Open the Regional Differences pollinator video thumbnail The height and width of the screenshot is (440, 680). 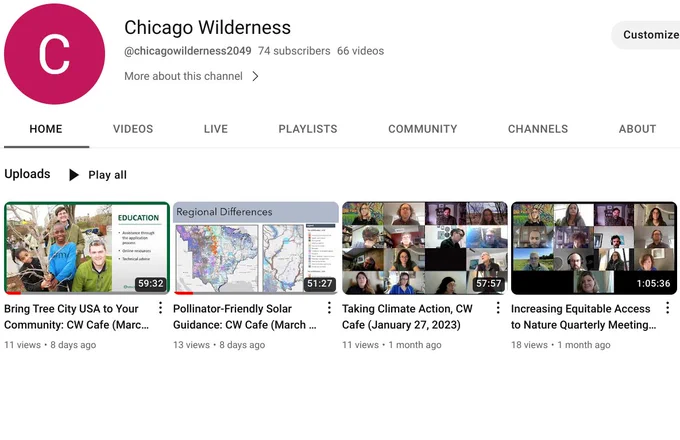tap(256, 248)
